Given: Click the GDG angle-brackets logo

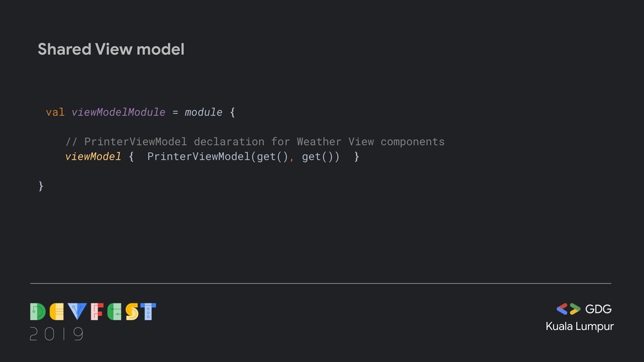Looking at the screenshot, I should pyautogui.click(x=569, y=309).
